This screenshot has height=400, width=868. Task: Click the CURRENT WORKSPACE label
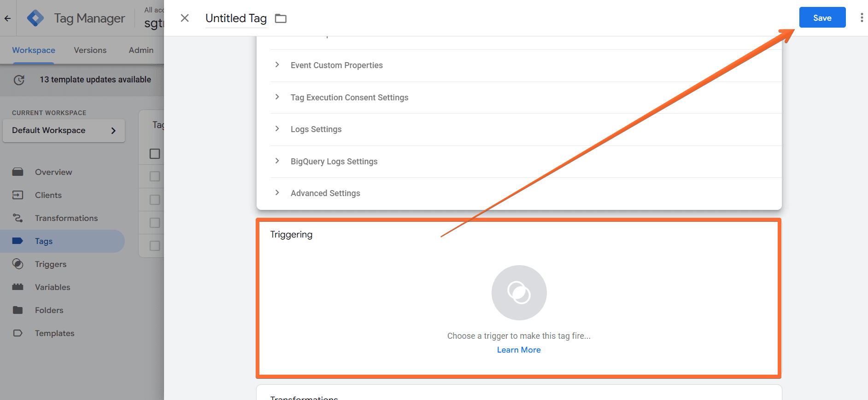tap(49, 113)
